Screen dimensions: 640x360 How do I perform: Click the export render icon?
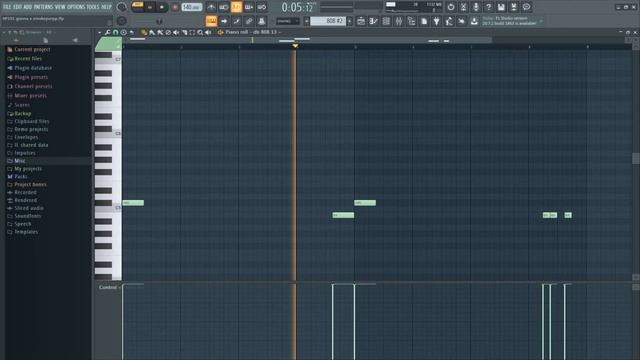click(x=514, y=7)
